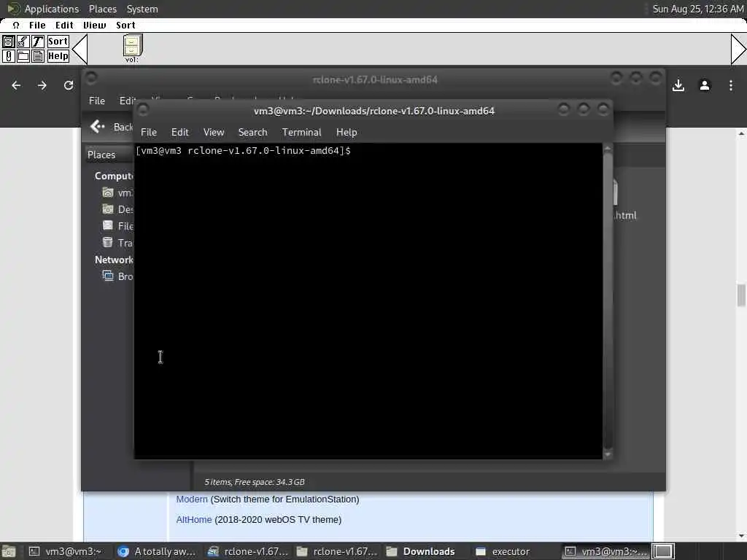Open Executor's Sort menu
Viewport: 747px width, 560px height.
tap(125, 26)
